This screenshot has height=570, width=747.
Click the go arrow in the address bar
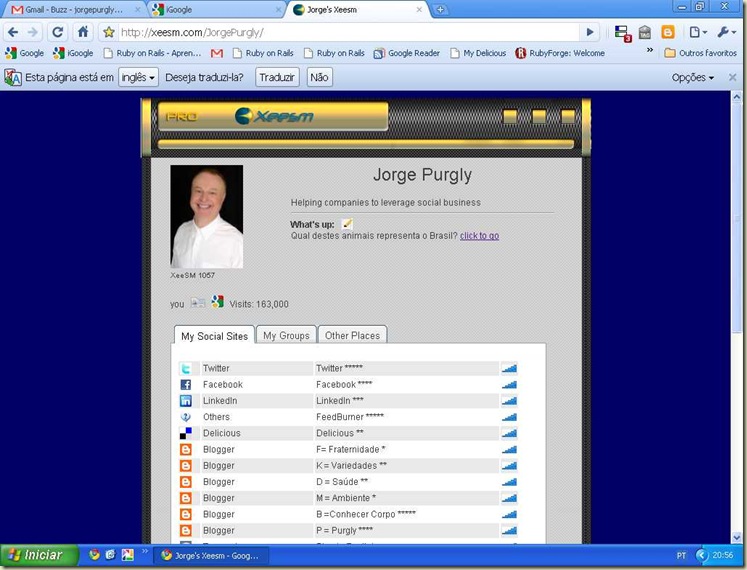click(x=590, y=32)
